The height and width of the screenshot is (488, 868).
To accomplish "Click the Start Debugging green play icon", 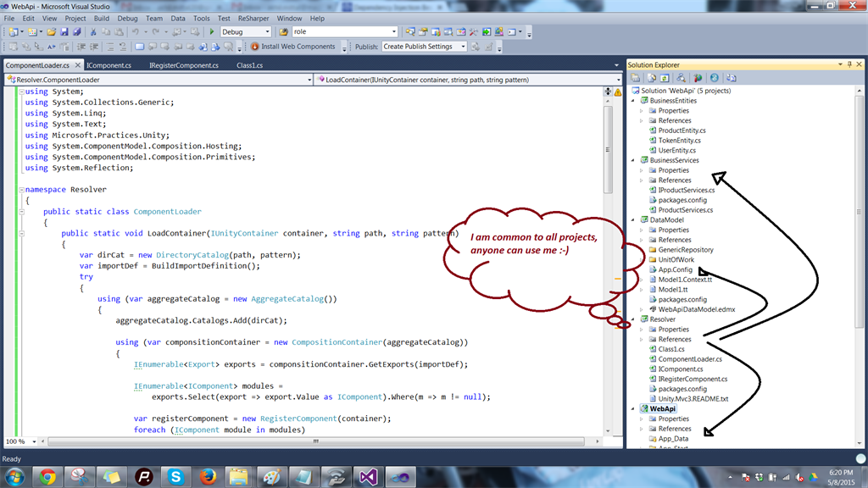I will (x=211, y=32).
